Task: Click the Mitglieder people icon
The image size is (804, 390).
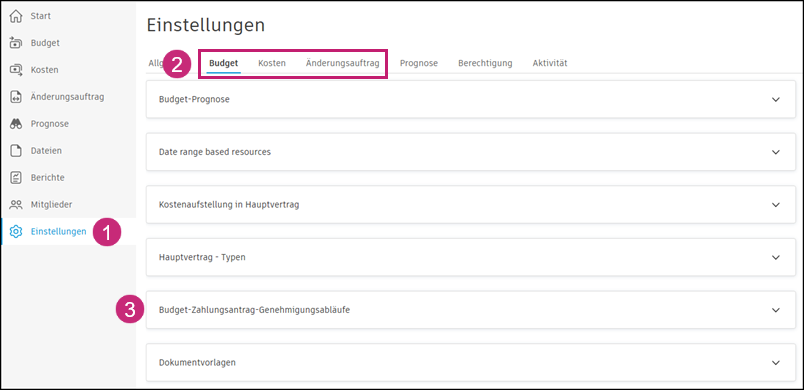Action: click(x=16, y=204)
